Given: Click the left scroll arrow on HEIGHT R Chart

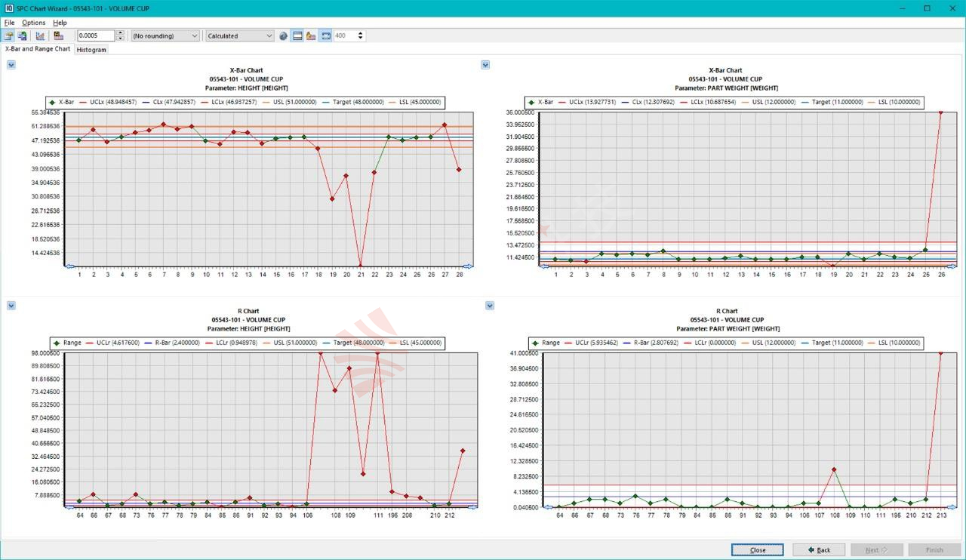Looking at the screenshot, I should (70, 507).
